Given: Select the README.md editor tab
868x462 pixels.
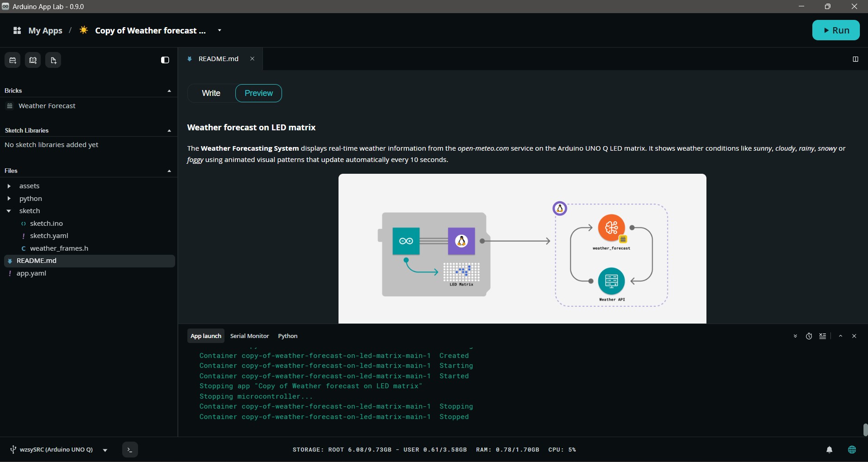Looking at the screenshot, I should click(x=221, y=59).
